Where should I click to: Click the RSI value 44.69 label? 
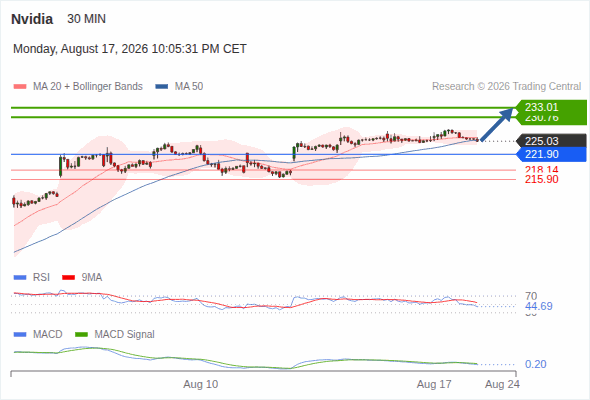click(539, 306)
